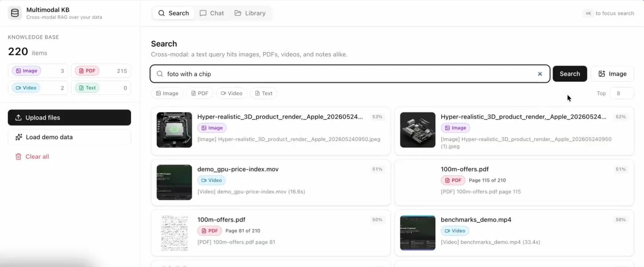This screenshot has width=644, height=267.
Task: Open the CPU chip thumbnail in the 53% result
Action: click(x=174, y=130)
